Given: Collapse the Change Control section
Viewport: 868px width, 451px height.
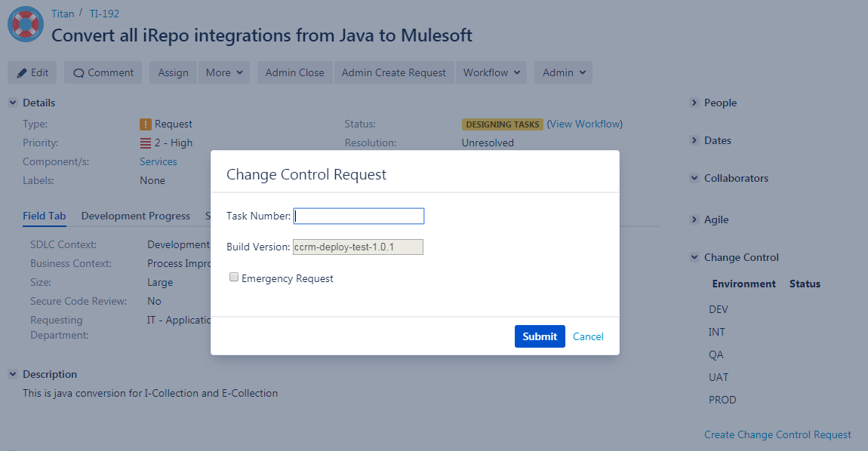Looking at the screenshot, I should [x=694, y=257].
